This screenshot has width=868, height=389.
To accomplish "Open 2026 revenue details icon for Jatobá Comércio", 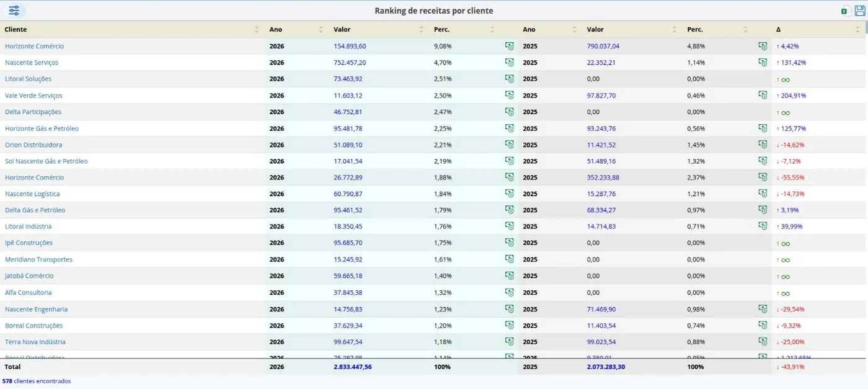I will click(509, 275).
